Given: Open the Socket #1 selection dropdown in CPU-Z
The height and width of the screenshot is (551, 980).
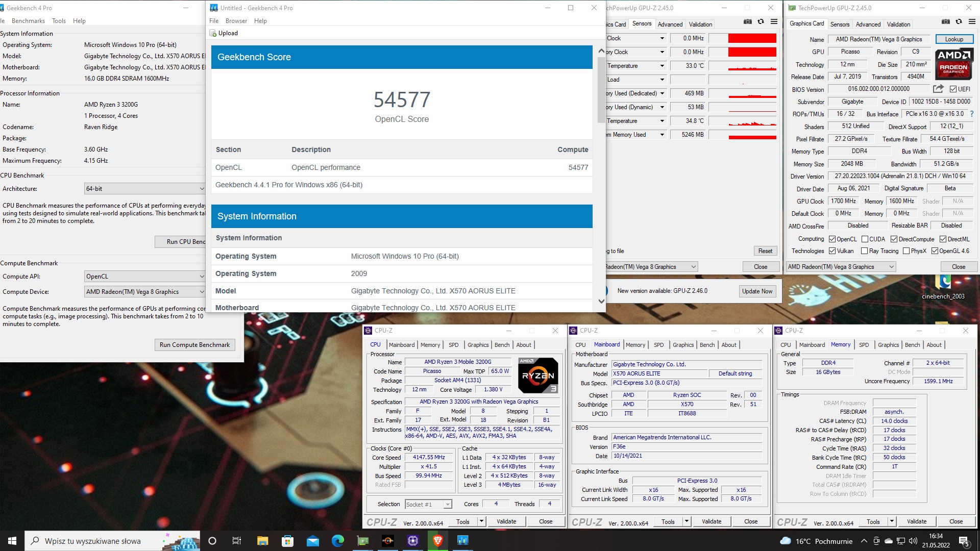Looking at the screenshot, I should click(x=428, y=505).
